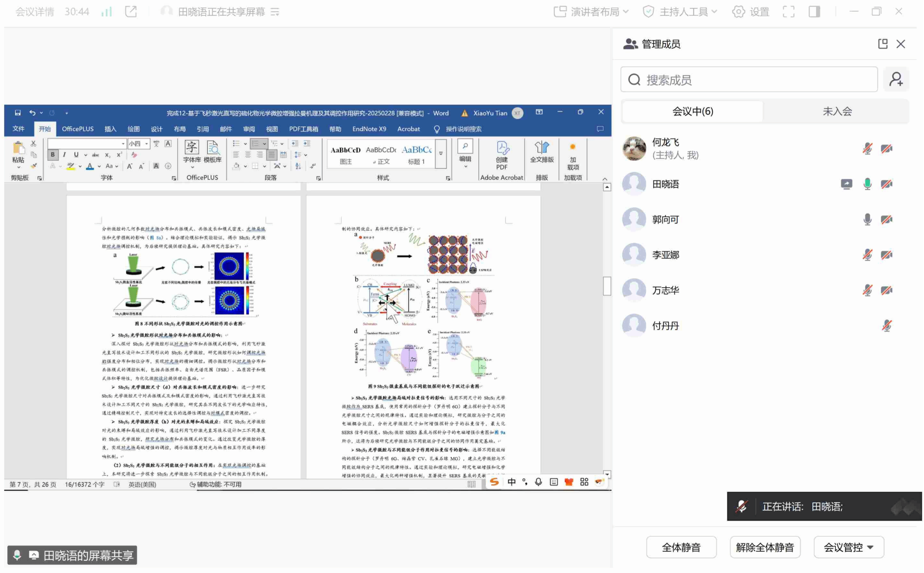Click the network signal bars icon
The image size is (924, 573).
click(x=106, y=12)
